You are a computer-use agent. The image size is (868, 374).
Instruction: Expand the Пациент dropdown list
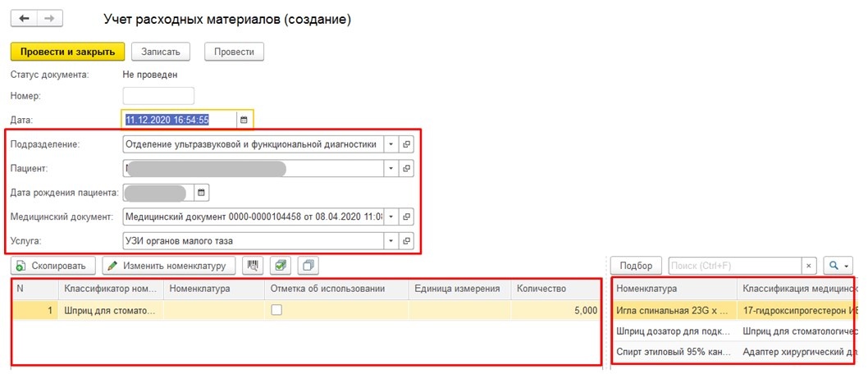(391, 168)
